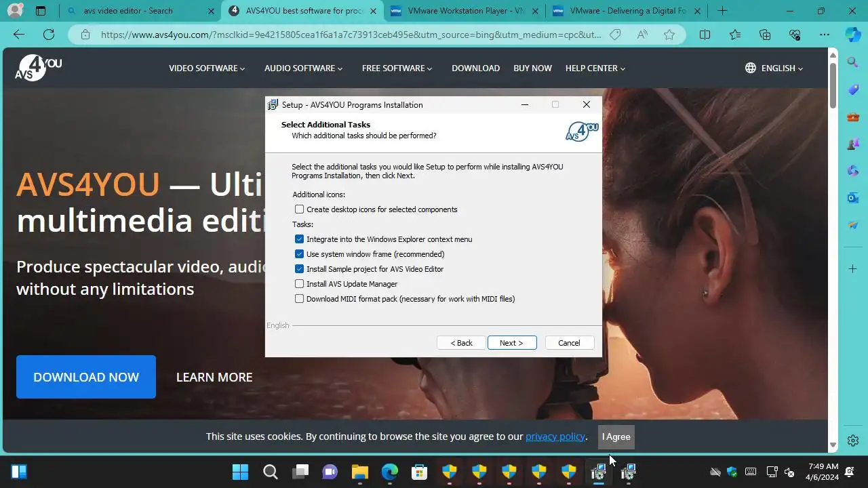The width and height of the screenshot is (868, 488).
Task: Open taskbar Search magnifier
Action: (x=270, y=472)
